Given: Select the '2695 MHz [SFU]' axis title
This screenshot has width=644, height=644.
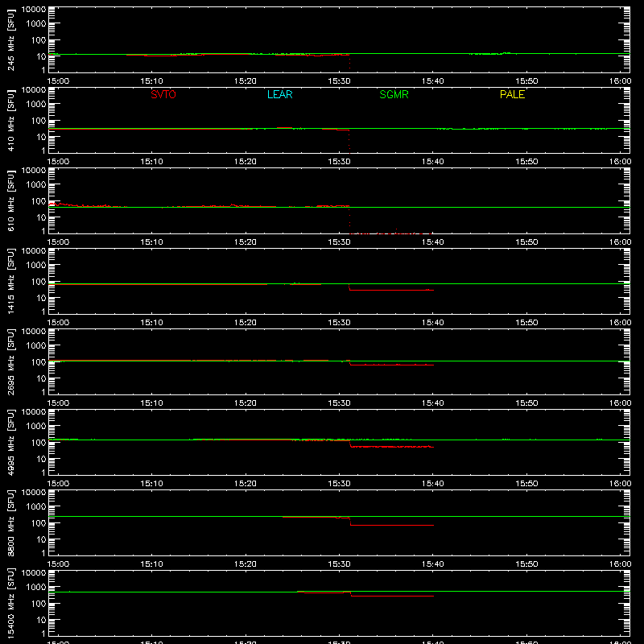Looking at the screenshot, I should pyautogui.click(x=10, y=361).
